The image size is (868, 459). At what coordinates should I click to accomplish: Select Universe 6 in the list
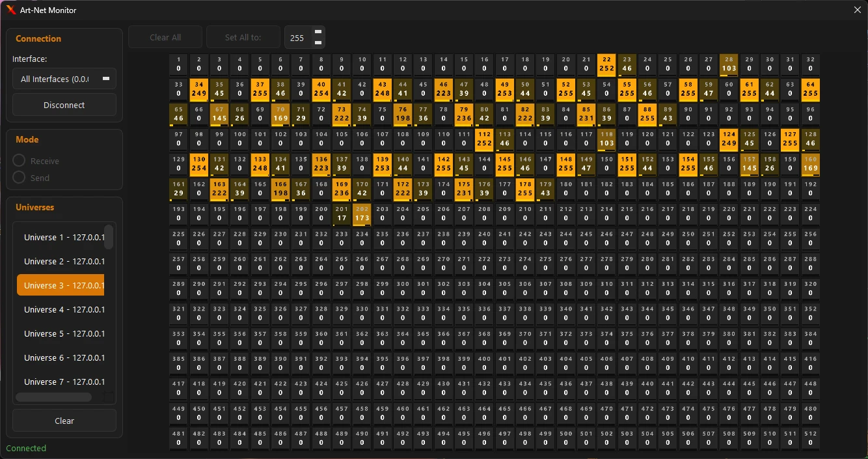(x=61, y=357)
